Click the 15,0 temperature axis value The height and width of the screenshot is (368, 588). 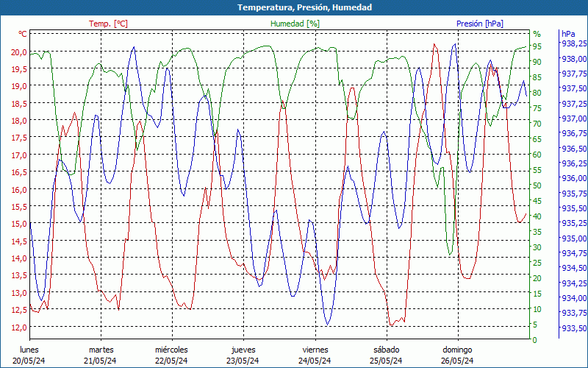point(19,224)
